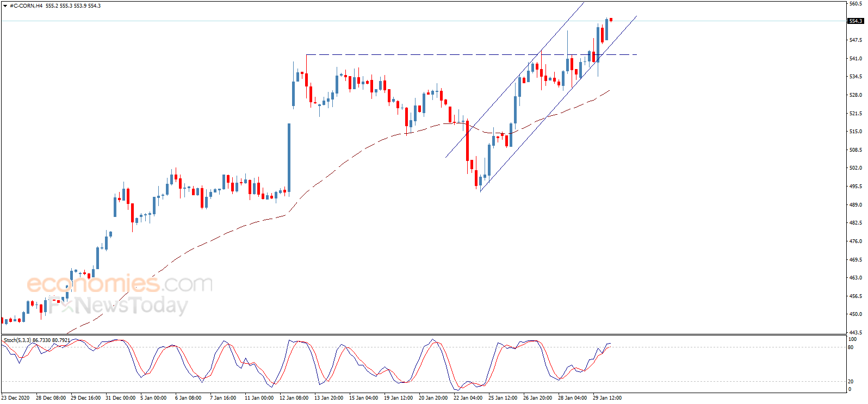Select the tall blue 12 Jan breakout candle
The image size is (868, 404).
[289, 158]
